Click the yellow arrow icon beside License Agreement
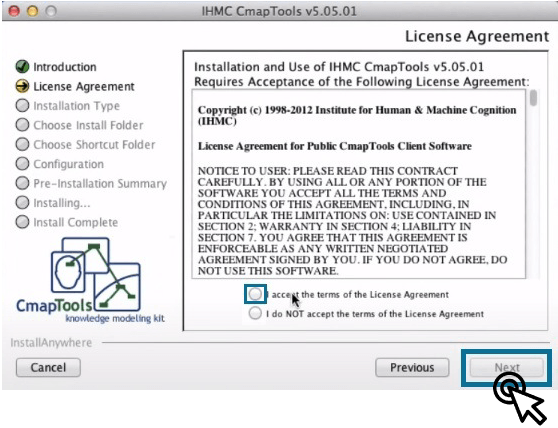The height and width of the screenshot is (428, 558). (x=22, y=86)
